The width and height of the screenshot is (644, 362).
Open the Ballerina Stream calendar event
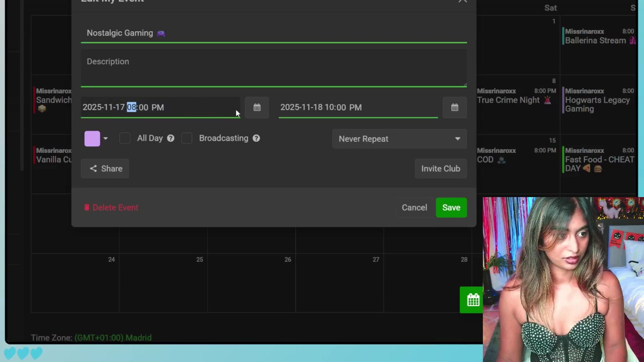tap(599, 36)
